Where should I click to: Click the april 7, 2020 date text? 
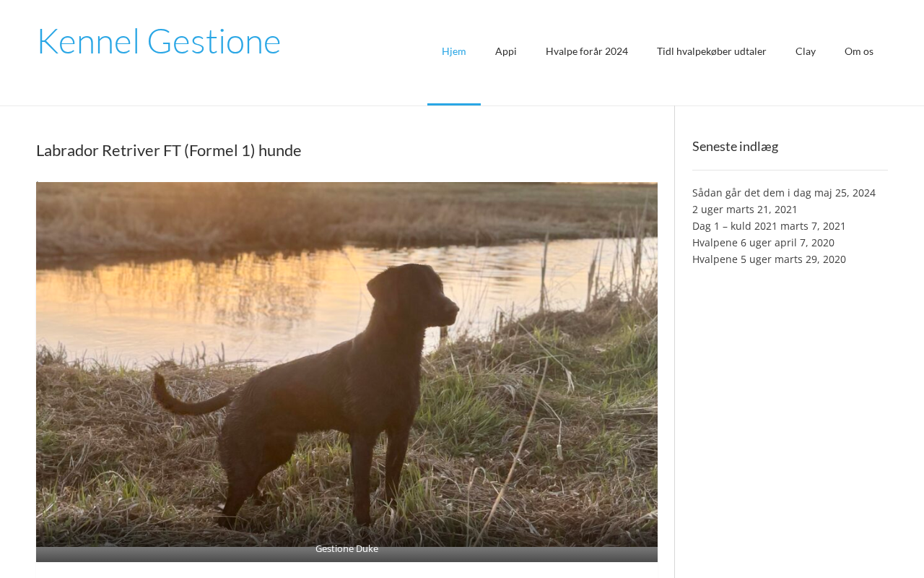pos(804,243)
